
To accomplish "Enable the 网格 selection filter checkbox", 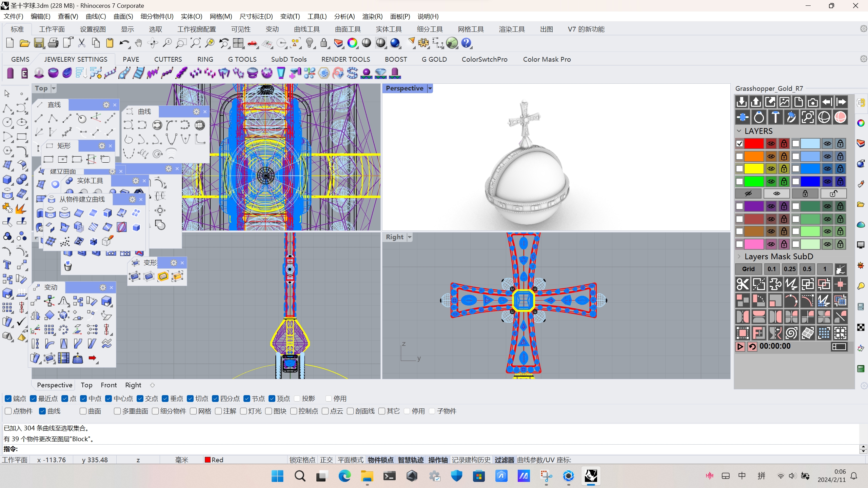I will (x=194, y=411).
